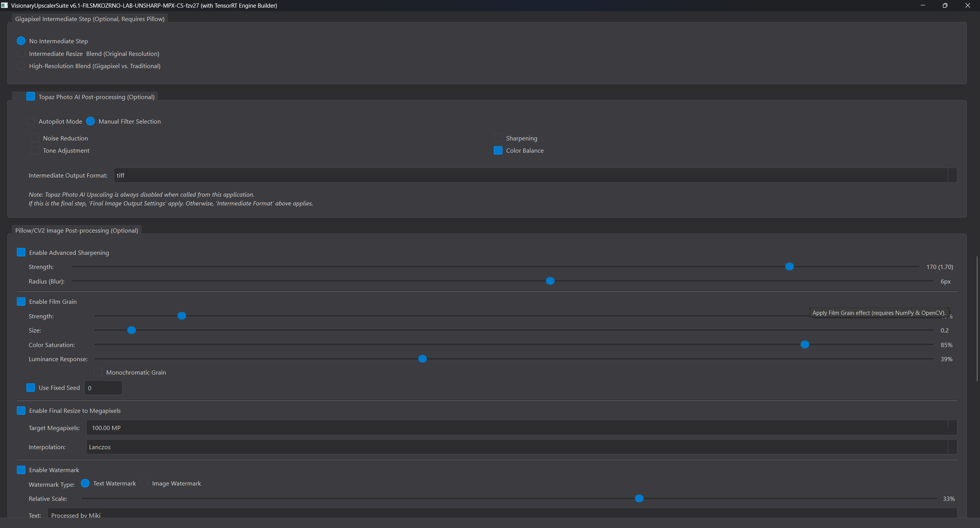The width and height of the screenshot is (980, 528).
Task: Toggle Topaz Photo AI Post-processing checkbox
Action: [31, 96]
